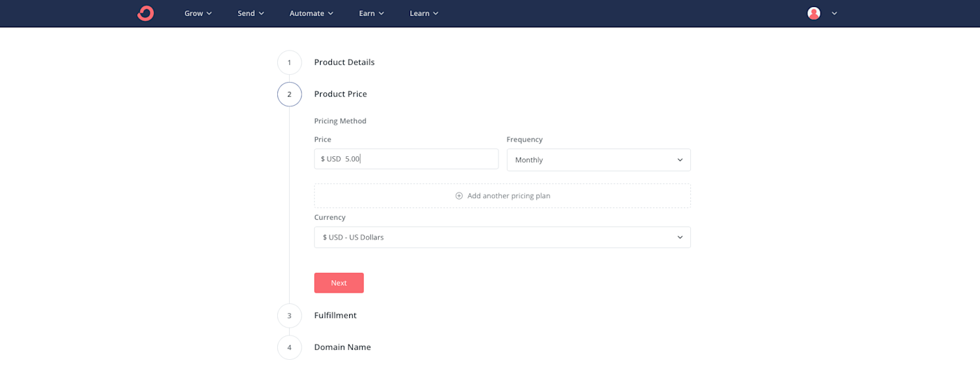Click the Price field label

pos(323,139)
